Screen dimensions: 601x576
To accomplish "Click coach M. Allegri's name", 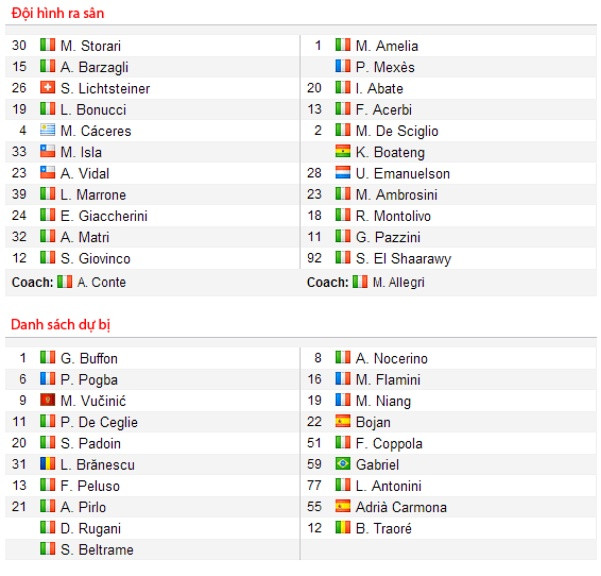I will click(398, 282).
